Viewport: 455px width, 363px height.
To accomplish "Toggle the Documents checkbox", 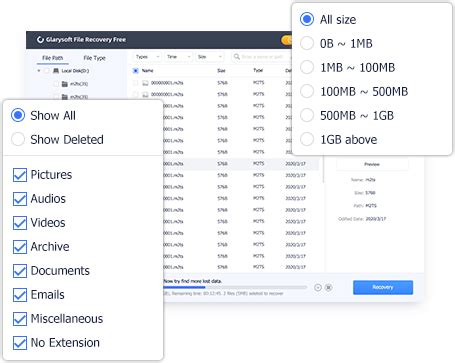I will [x=20, y=271].
